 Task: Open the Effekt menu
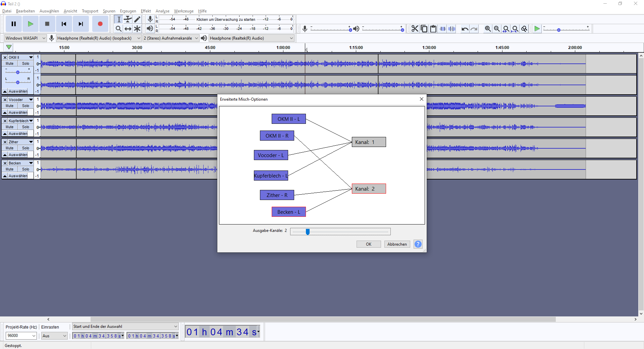(x=146, y=11)
